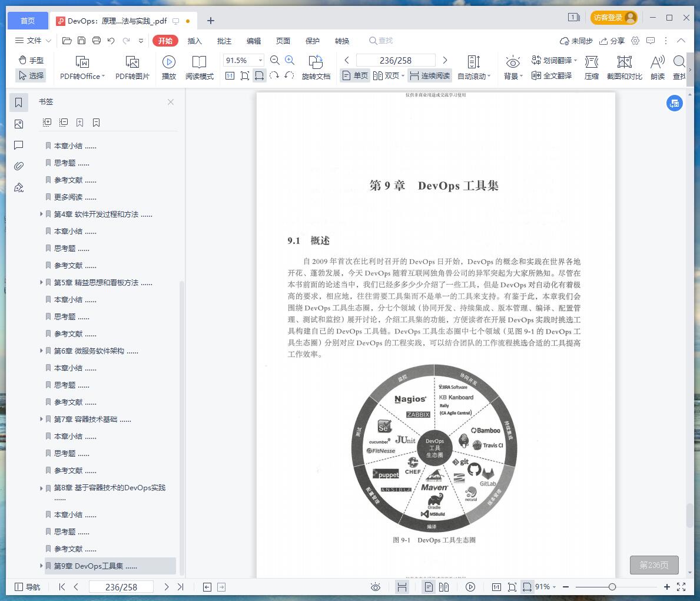Expand the 第5章 精益思想和看板方法 bookmark
Viewport: 700px width, 601px height.
point(42,282)
